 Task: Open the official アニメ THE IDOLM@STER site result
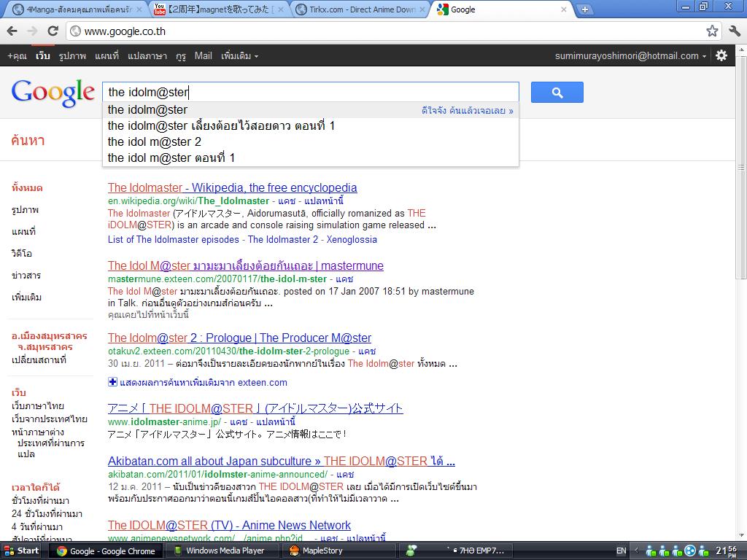coord(255,408)
